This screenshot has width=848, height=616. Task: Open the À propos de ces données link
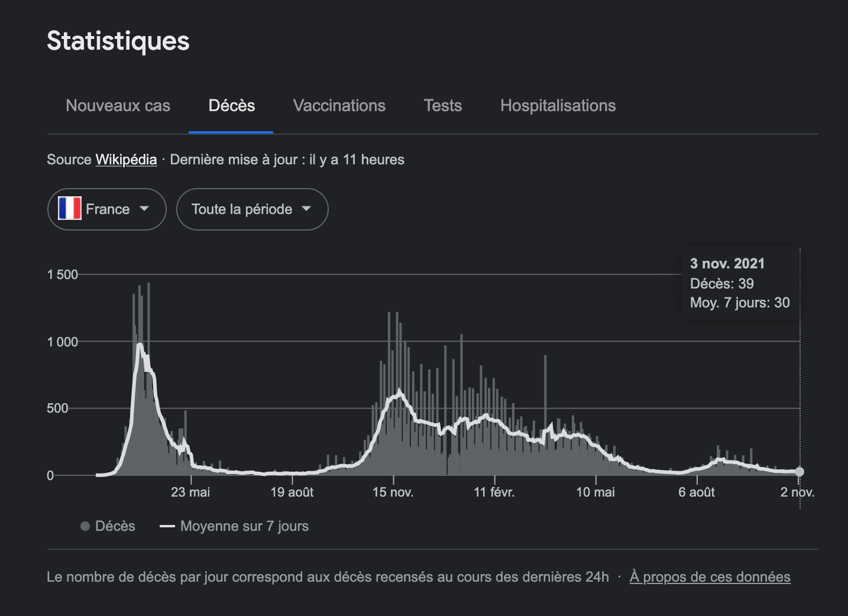point(710,577)
